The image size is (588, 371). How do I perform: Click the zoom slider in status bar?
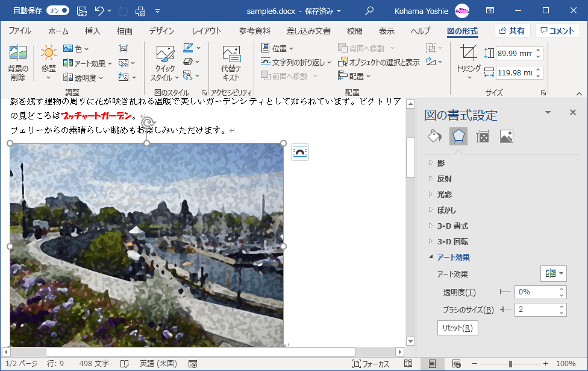click(510, 364)
